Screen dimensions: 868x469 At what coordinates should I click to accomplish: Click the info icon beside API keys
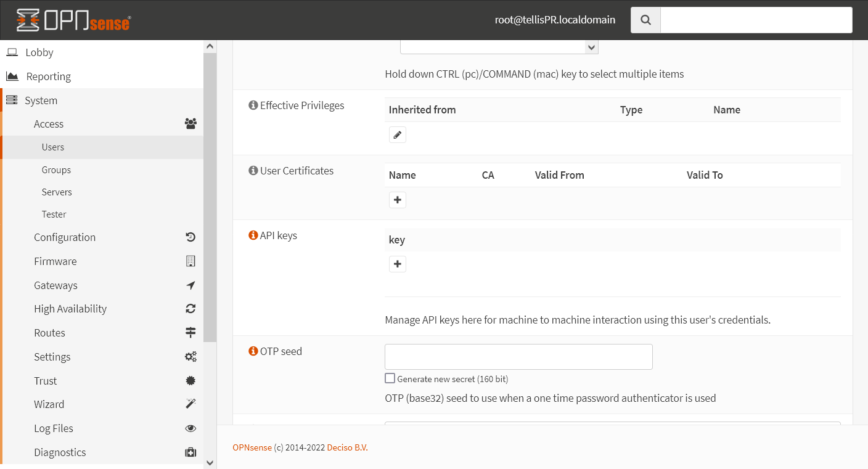[253, 234]
